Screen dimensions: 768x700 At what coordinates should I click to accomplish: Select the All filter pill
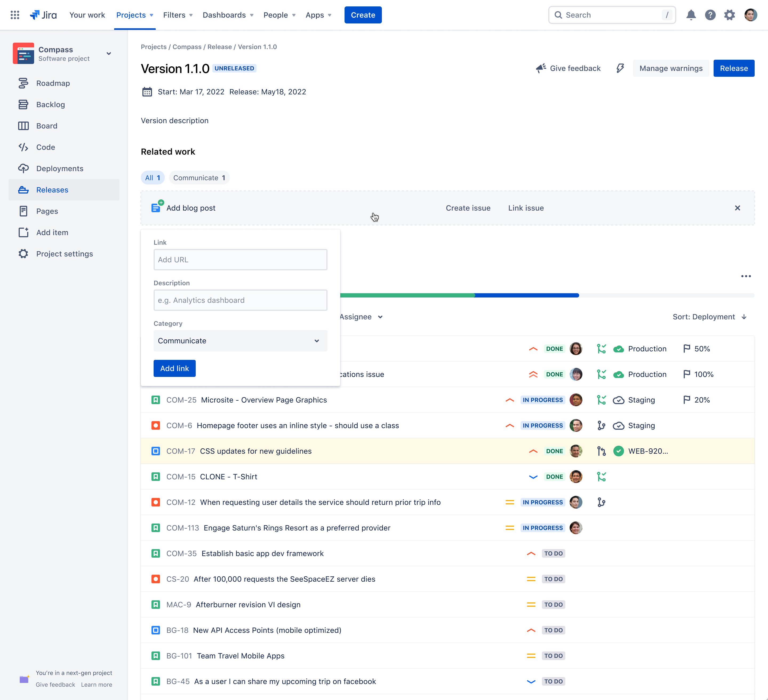[x=152, y=178]
